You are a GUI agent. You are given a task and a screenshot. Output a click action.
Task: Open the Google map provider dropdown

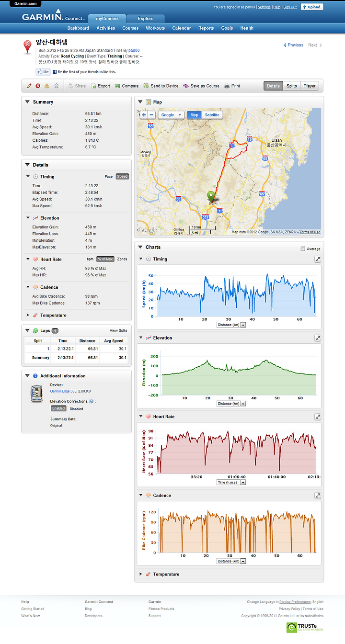coord(171,115)
